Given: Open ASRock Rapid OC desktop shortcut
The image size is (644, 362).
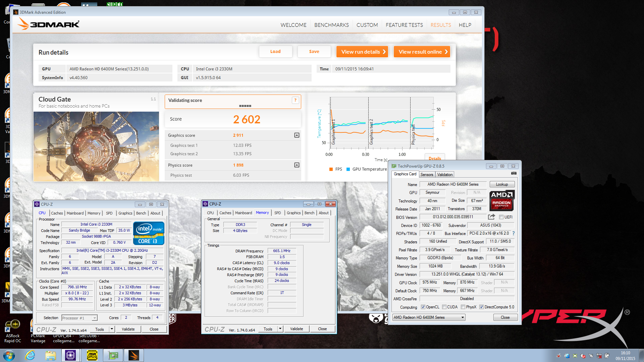Looking at the screenshot, I should [x=13, y=331].
